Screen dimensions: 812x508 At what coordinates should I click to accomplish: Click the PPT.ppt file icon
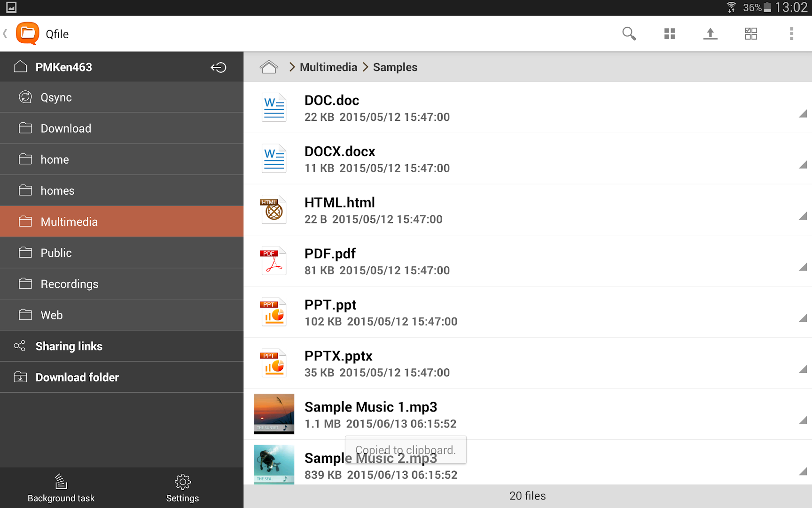[x=273, y=312]
